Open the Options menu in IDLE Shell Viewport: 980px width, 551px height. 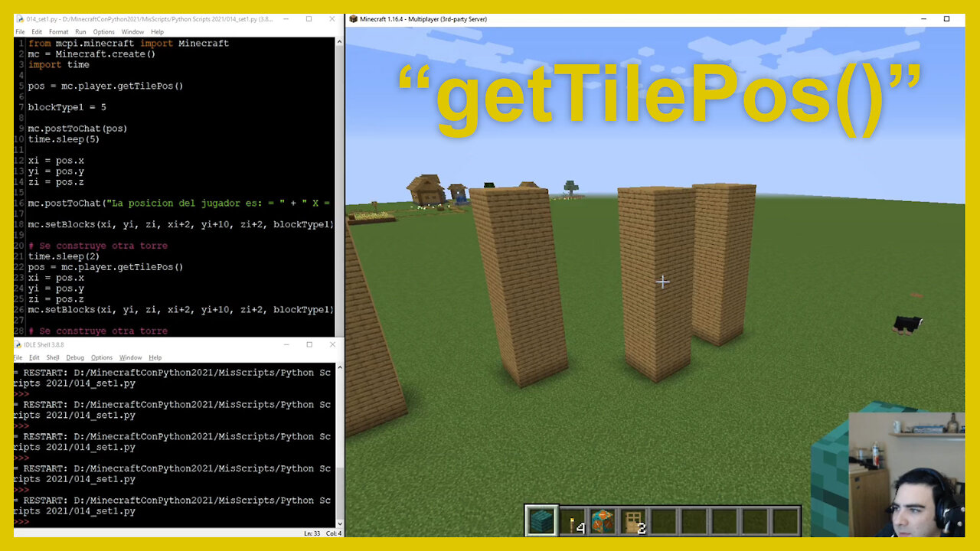pos(102,357)
